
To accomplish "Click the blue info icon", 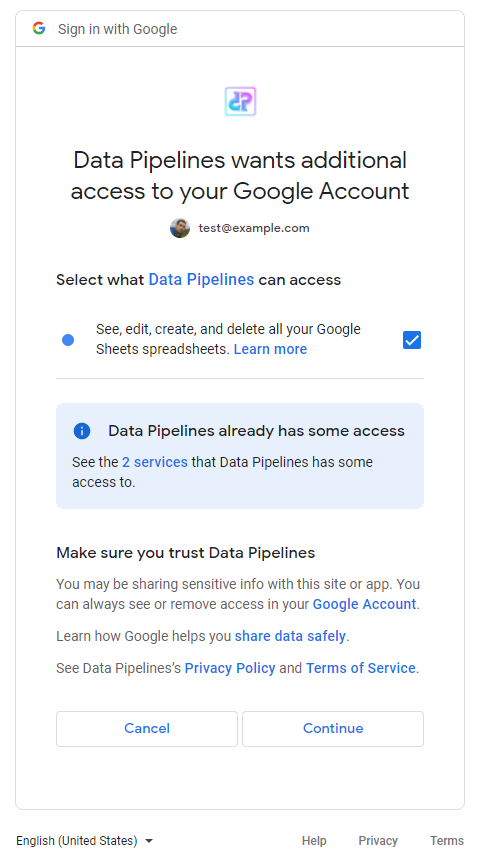I will pyautogui.click(x=82, y=431).
